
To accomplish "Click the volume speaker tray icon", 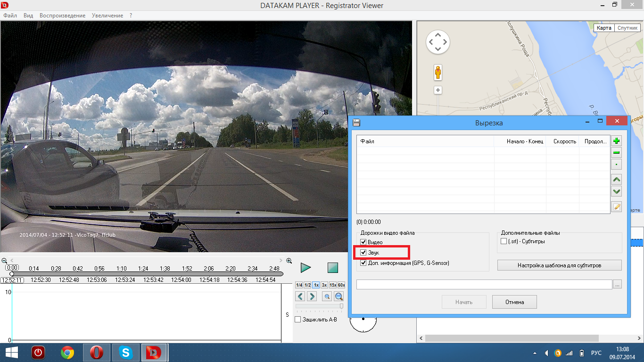I will tap(546, 353).
